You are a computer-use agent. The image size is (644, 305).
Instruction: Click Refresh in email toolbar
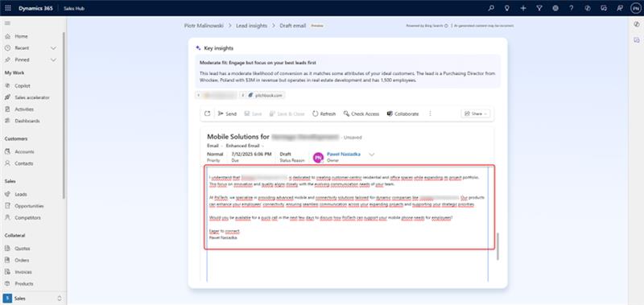click(x=324, y=113)
